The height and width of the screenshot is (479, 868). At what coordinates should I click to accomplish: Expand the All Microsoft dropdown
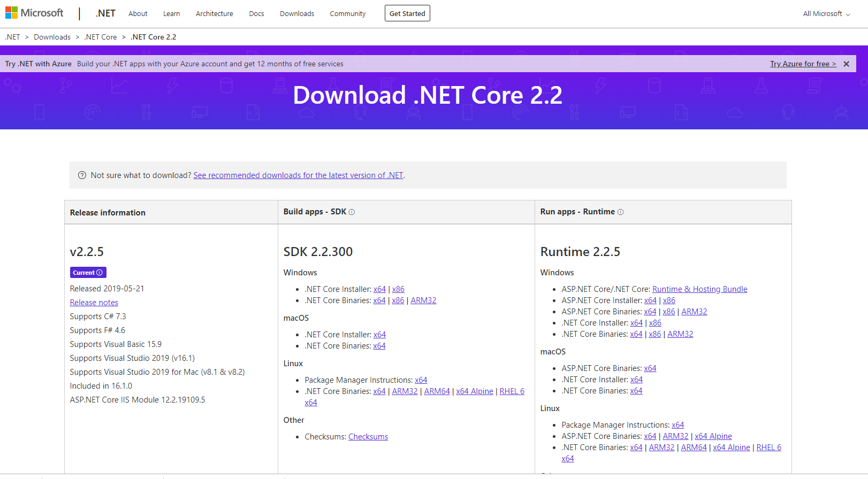click(x=826, y=14)
